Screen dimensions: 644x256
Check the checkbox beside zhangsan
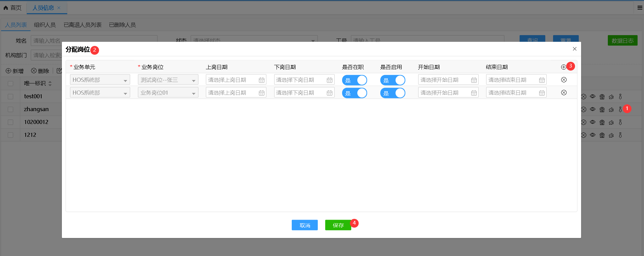pos(10,109)
